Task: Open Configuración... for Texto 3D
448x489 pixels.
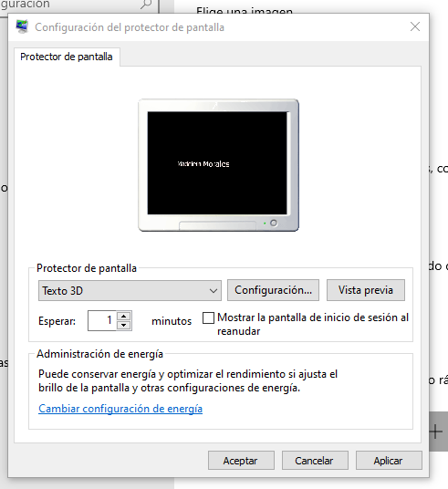Action: [273, 290]
